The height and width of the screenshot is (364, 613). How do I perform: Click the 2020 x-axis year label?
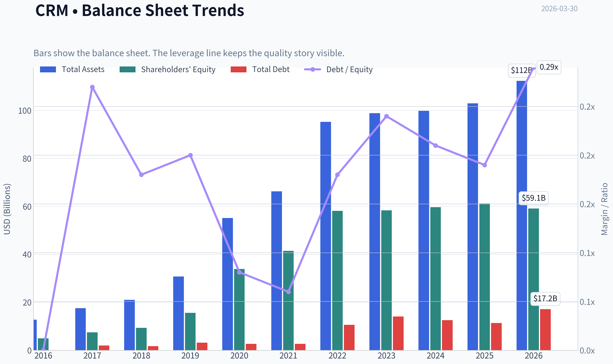coord(239,356)
